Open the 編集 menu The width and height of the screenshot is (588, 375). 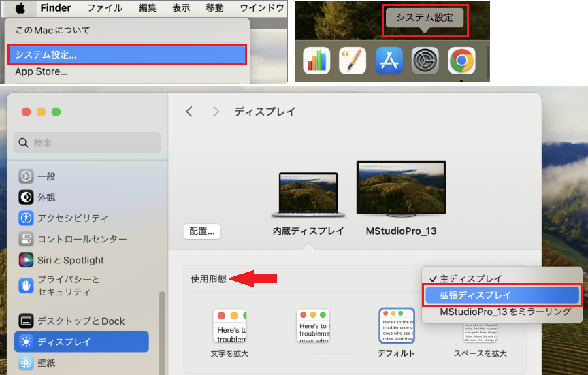coord(148,8)
